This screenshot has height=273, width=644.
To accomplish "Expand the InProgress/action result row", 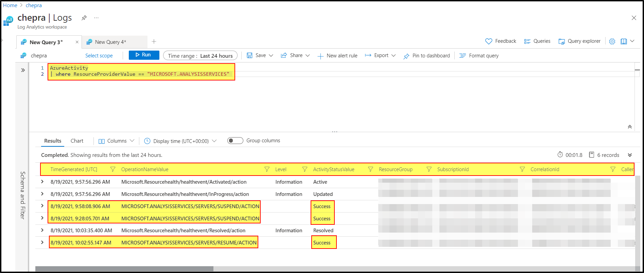I will point(42,194).
